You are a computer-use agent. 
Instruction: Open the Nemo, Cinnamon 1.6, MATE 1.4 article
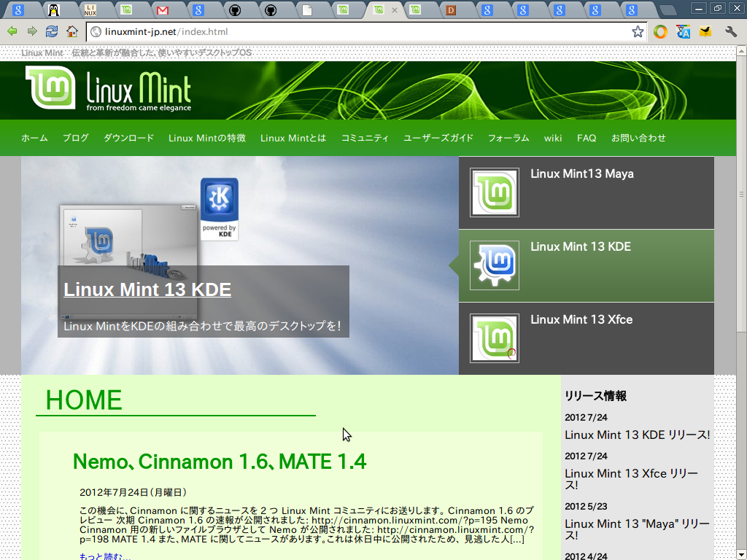pyautogui.click(x=220, y=462)
